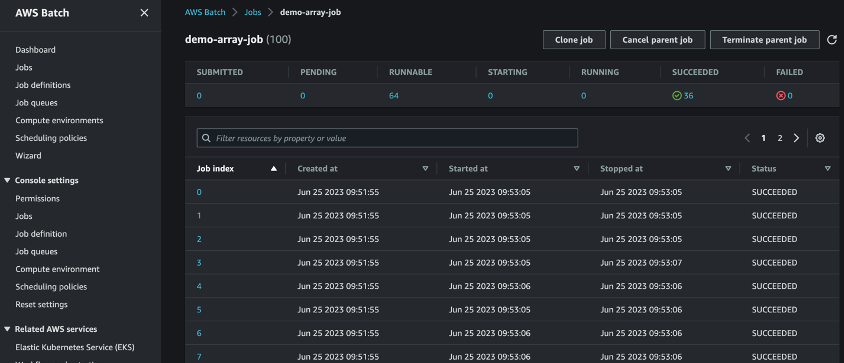The height and width of the screenshot is (363, 844).
Task: Open child job index 7
Action: pos(199,357)
